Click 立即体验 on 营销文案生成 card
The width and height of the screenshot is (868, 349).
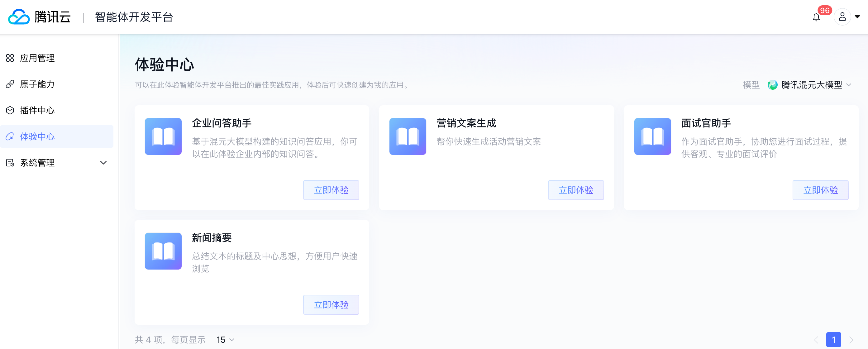(x=576, y=190)
